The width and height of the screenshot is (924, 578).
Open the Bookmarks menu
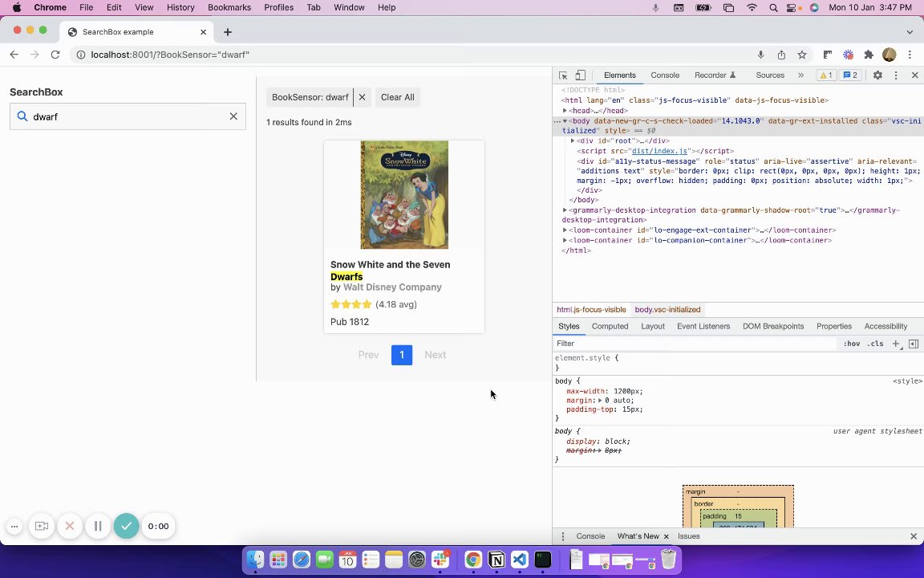point(229,8)
